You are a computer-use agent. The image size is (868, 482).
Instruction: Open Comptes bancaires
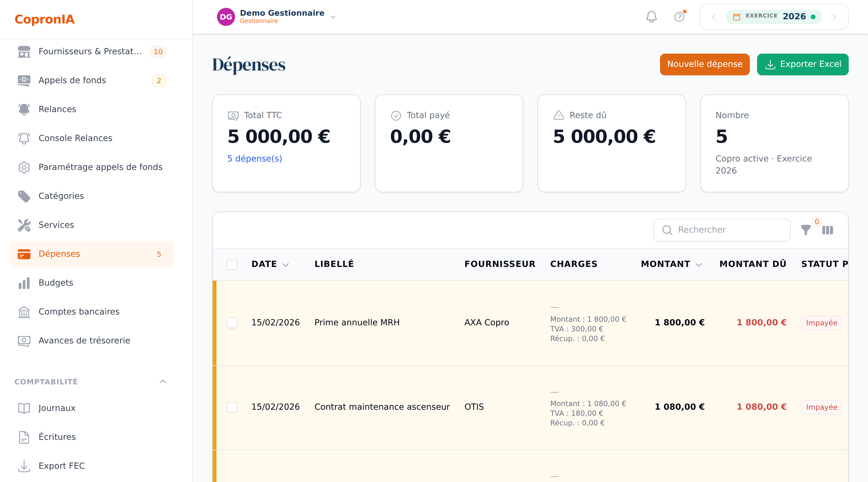92,312
